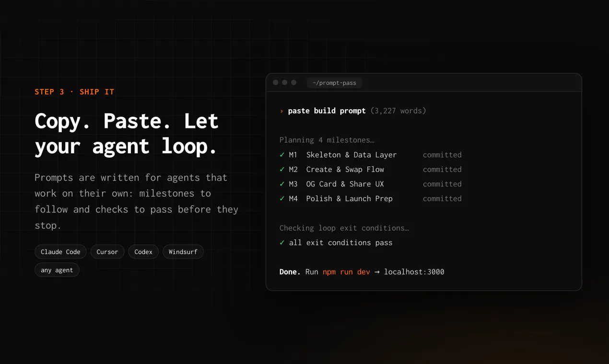Click the green checkmark beside M1

282,155
